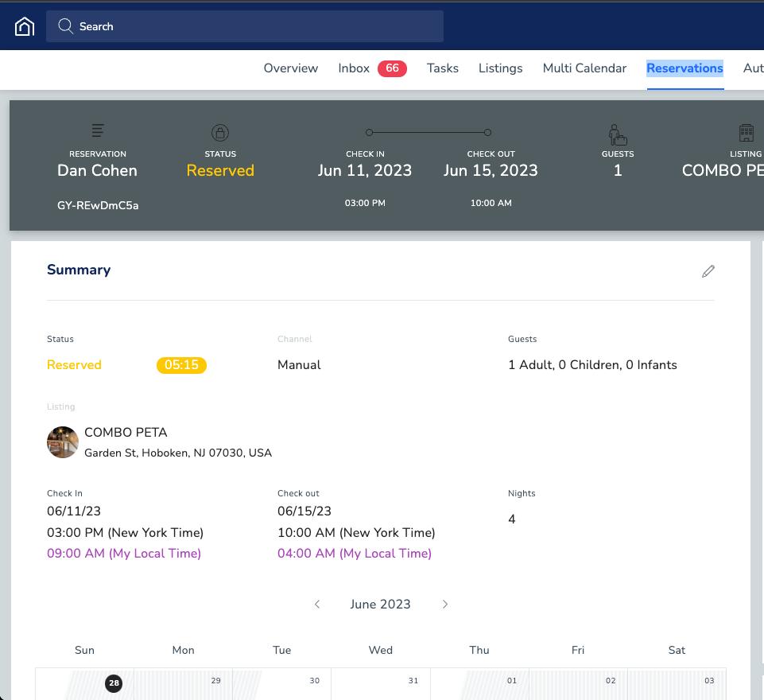Image resolution: width=764 pixels, height=700 pixels.
Task: Select calendar day 03
Action: point(709,680)
